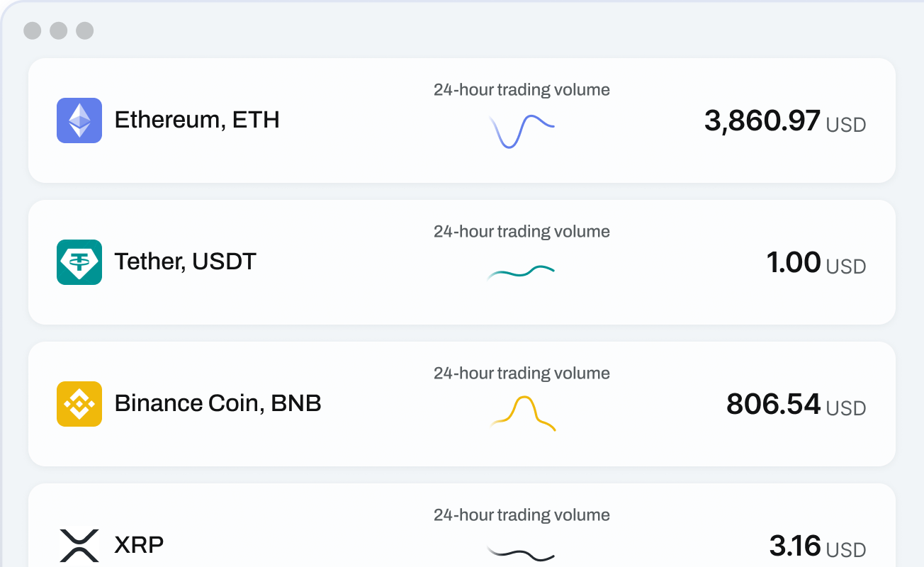
Task: Click the Ethereum logo icon
Action: coord(79,120)
